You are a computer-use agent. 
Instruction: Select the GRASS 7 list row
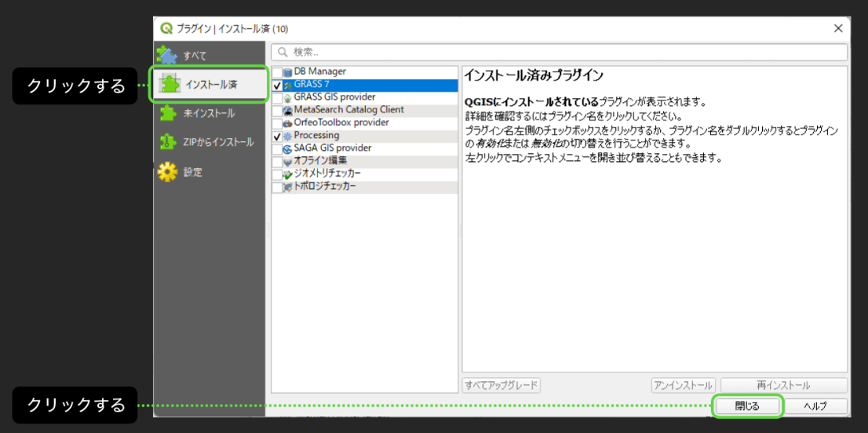point(365,85)
